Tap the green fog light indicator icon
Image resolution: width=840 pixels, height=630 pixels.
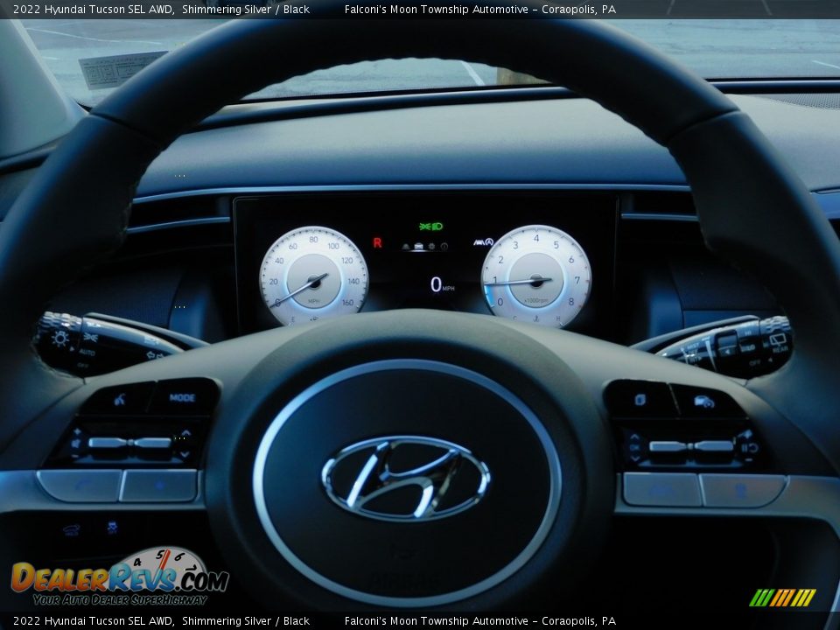[x=425, y=227]
